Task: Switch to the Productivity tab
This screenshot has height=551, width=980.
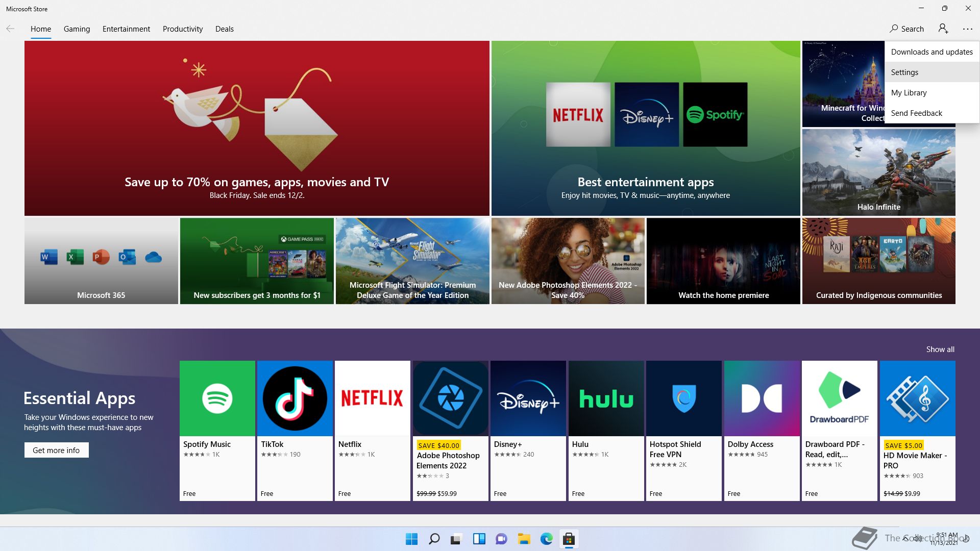Action: [x=183, y=29]
